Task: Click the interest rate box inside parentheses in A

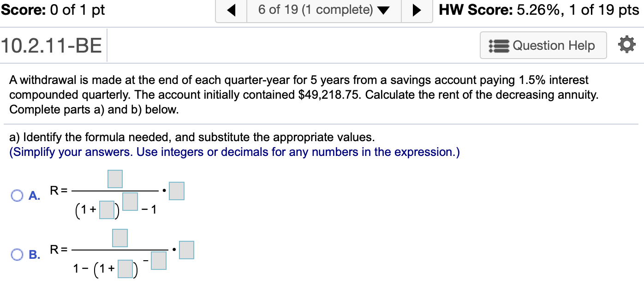Action: pyautogui.click(x=106, y=210)
